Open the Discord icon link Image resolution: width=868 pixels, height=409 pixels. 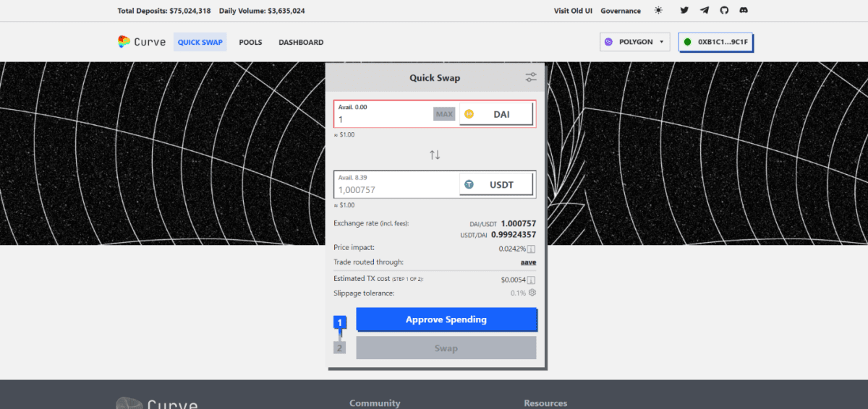[744, 11]
